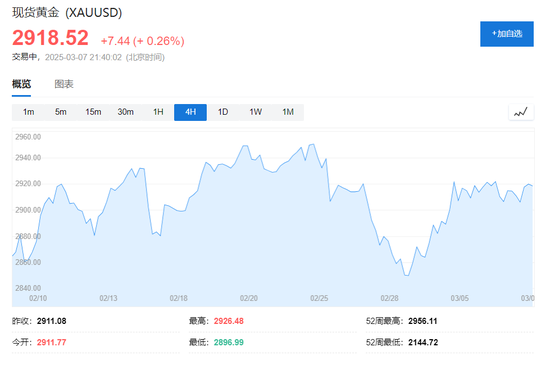The image size is (550, 365).
Task: Click the 02/20 date marker on chart
Action: [249, 298]
